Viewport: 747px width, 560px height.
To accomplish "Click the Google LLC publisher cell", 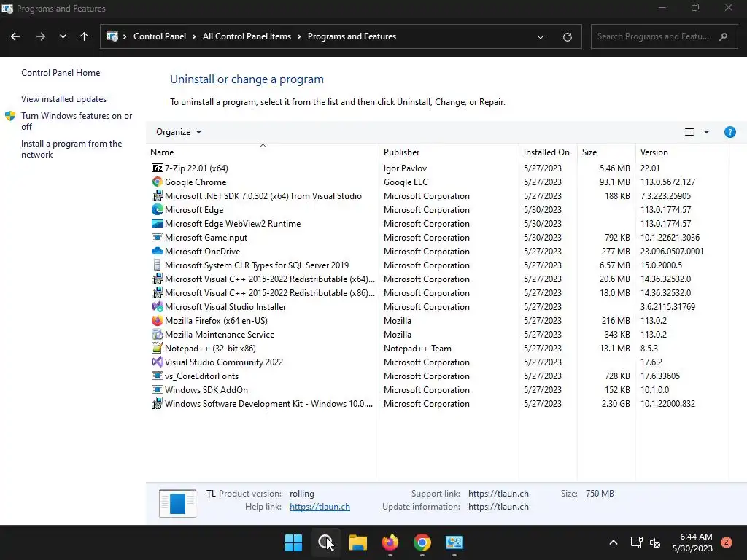I will [406, 182].
